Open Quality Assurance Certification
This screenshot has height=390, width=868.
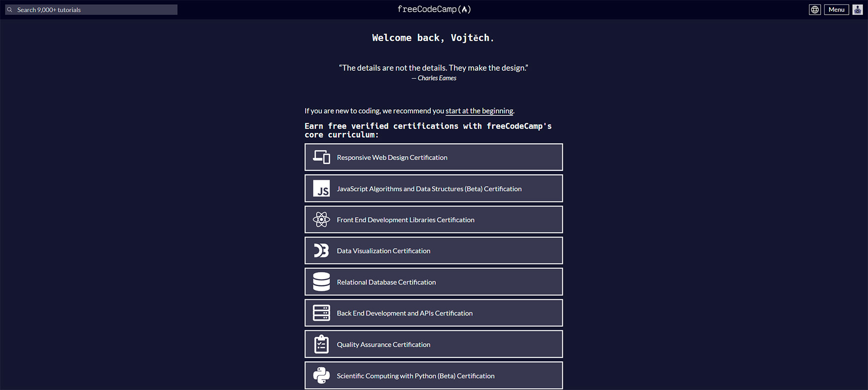pos(434,344)
